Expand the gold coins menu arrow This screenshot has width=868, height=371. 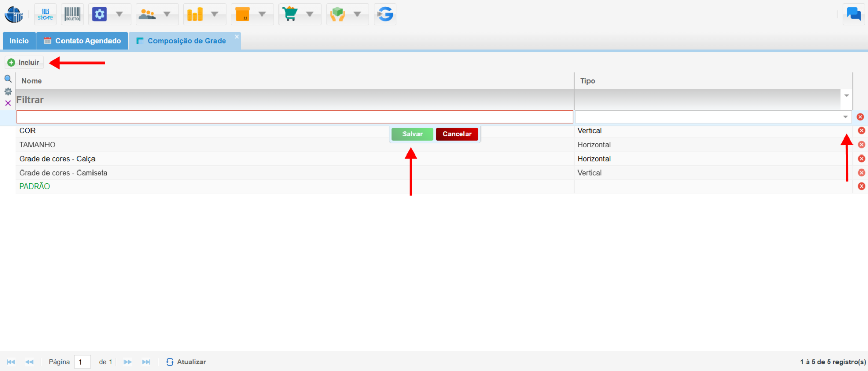(215, 14)
